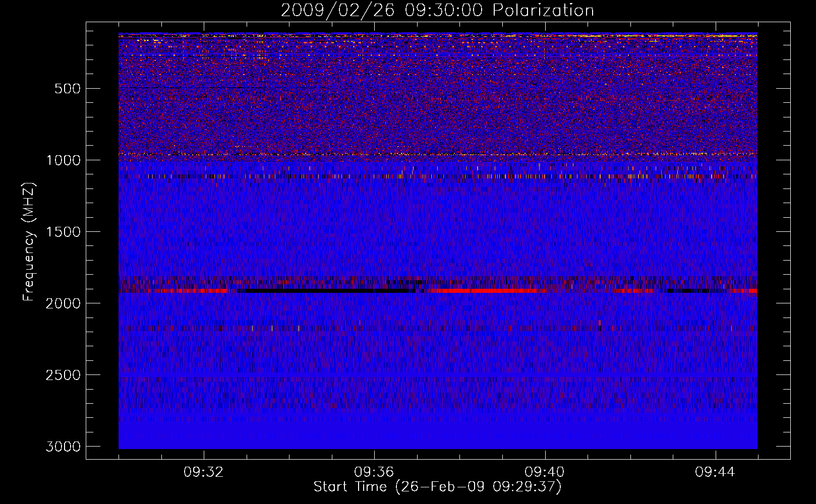Screen dimensions: 816x504
Task: Click the 500 frequency tick label
Action: 68,89
